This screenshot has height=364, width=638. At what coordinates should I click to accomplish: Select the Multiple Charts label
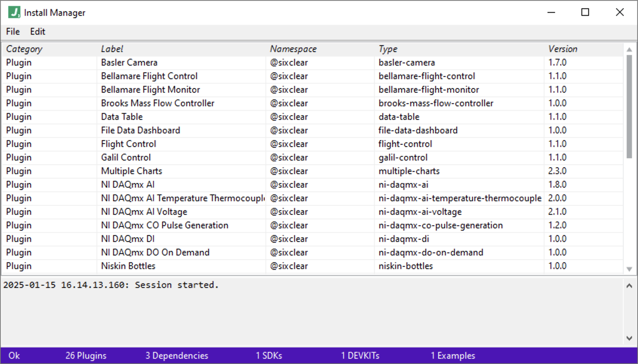click(132, 171)
